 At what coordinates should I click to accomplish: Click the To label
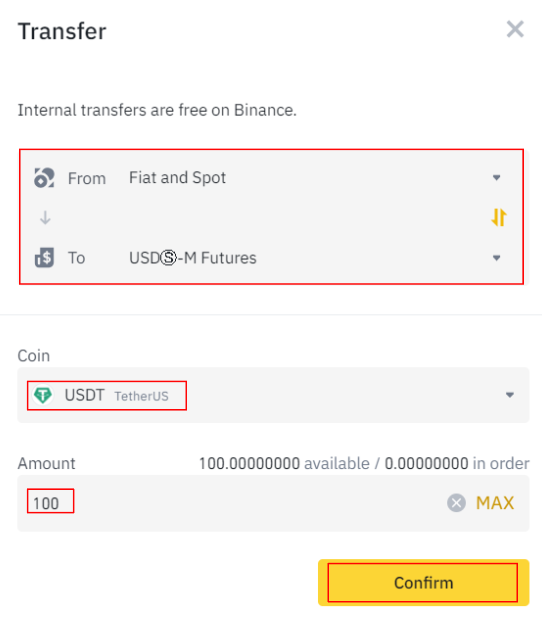(x=77, y=258)
